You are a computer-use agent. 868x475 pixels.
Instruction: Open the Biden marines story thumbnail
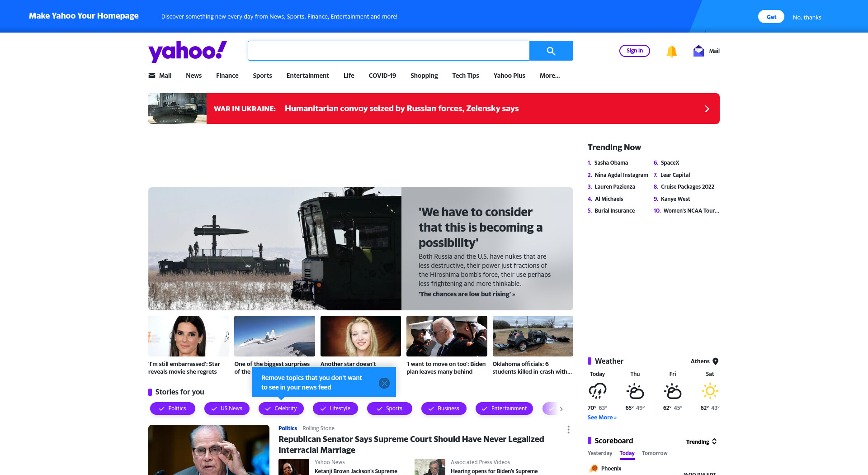[447, 336]
